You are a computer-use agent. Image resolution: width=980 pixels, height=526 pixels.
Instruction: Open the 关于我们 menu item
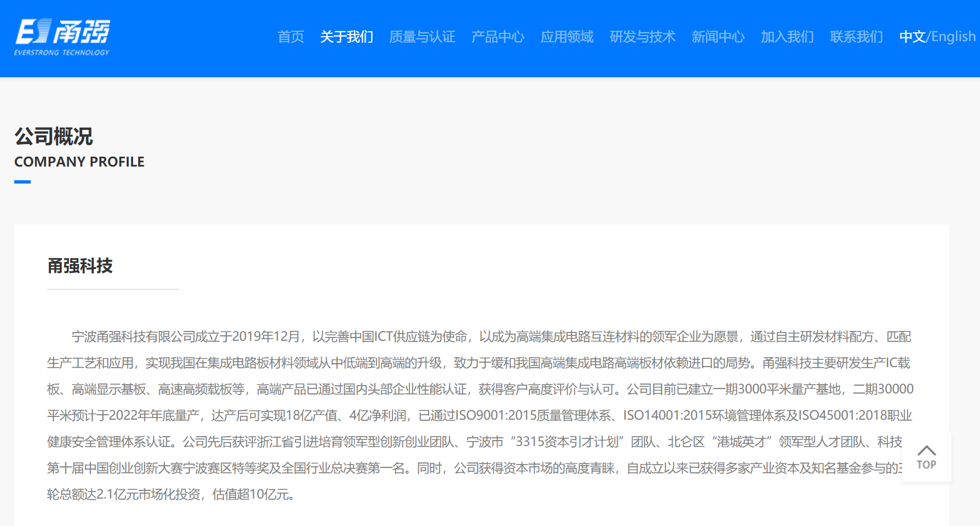click(346, 37)
